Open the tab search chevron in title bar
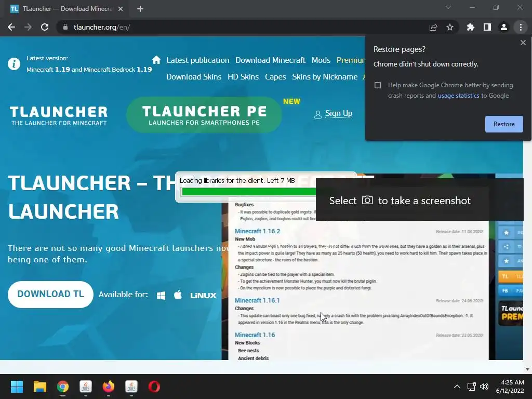 pos(448,7)
